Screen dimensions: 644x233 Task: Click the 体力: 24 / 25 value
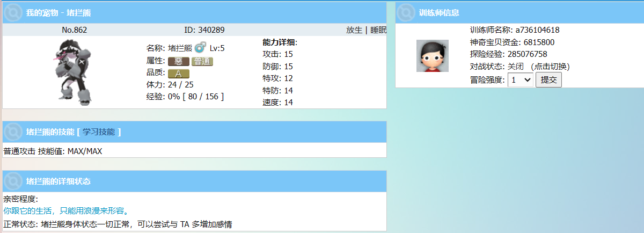[x=170, y=85]
